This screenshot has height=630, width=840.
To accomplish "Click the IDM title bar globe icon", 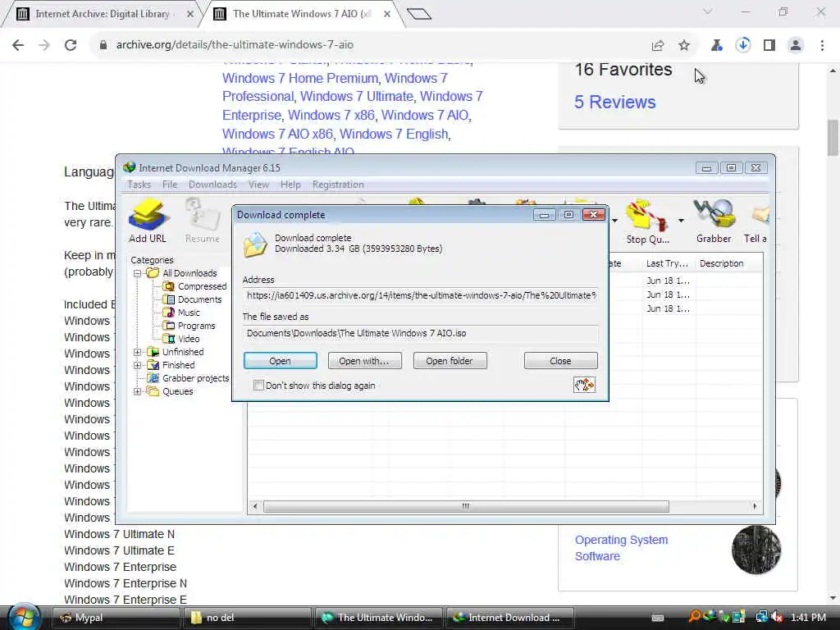I will coord(129,167).
